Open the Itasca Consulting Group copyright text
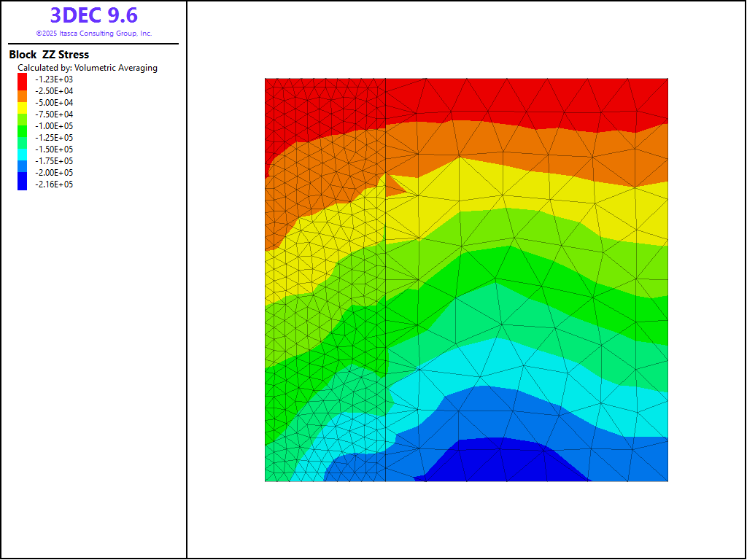Image resolution: width=747 pixels, height=560 pixels. click(x=93, y=34)
